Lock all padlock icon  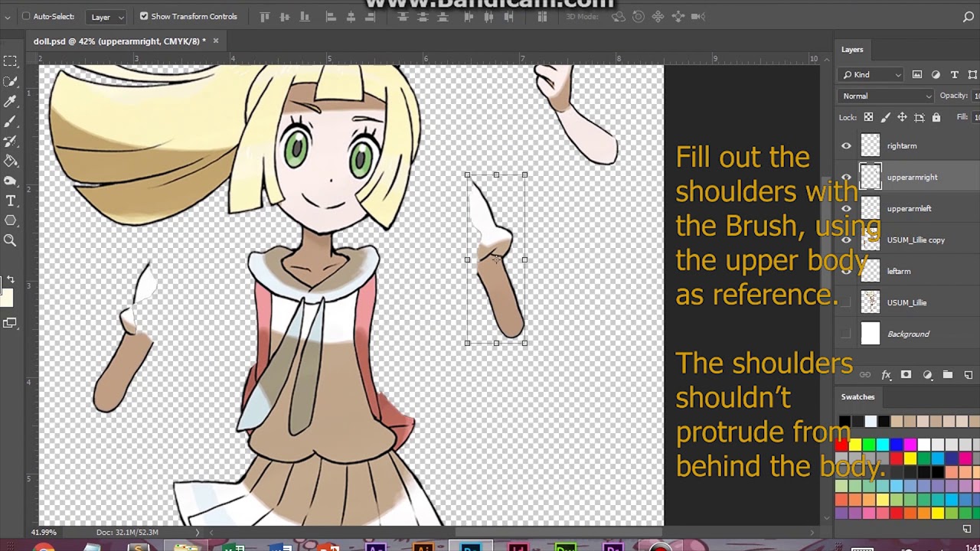tap(936, 117)
